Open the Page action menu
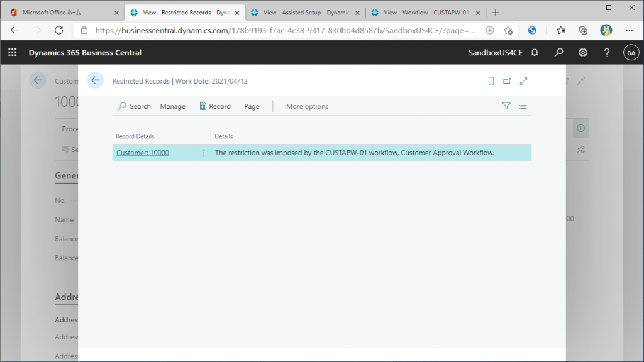The image size is (644, 362). 252,106
